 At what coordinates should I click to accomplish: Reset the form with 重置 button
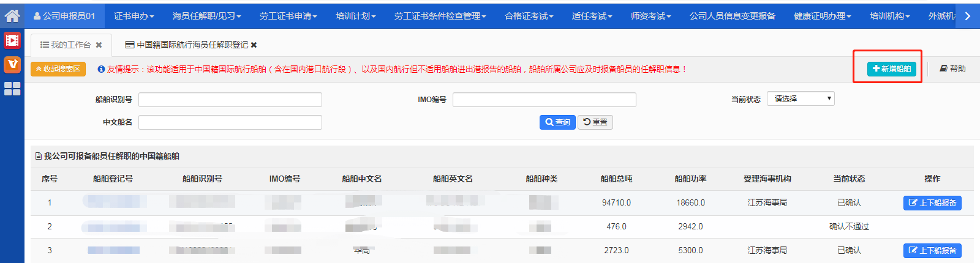[x=595, y=122]
